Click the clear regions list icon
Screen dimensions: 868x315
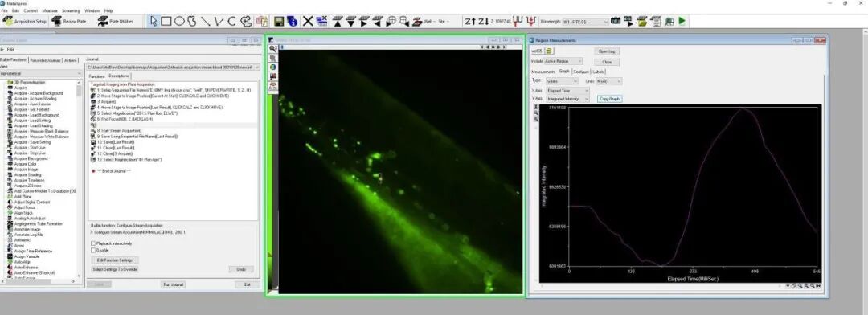321,21
